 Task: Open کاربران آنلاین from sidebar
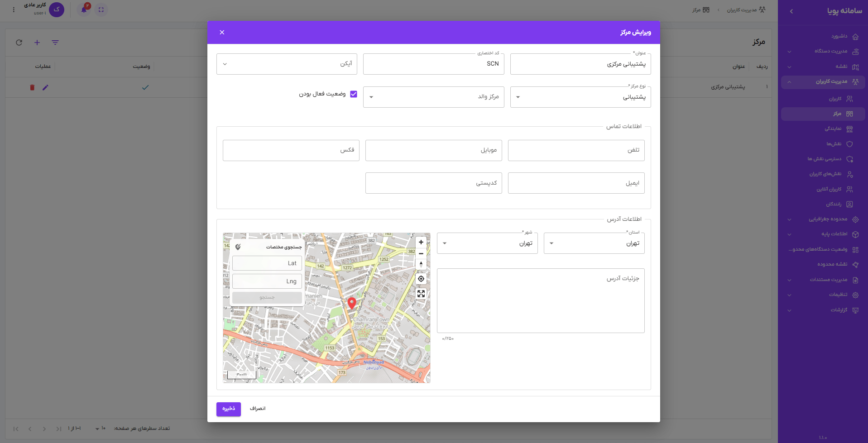tap(823, 189)
